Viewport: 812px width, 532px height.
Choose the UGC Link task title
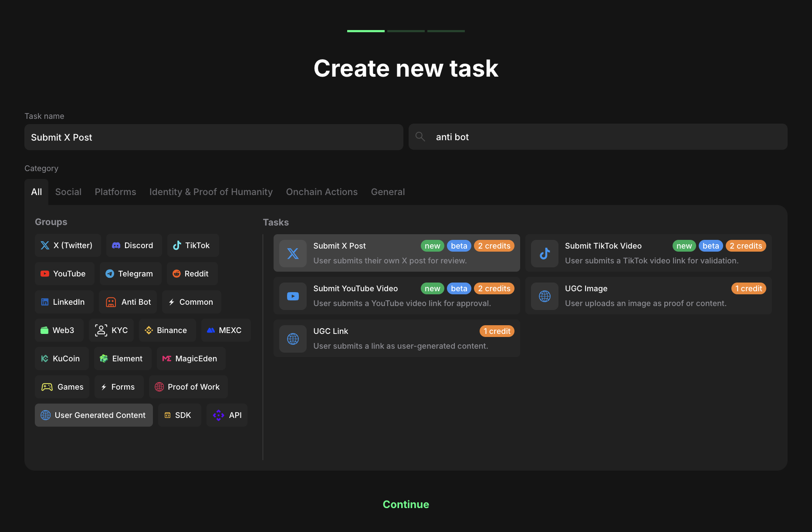(x=331, y=331)
